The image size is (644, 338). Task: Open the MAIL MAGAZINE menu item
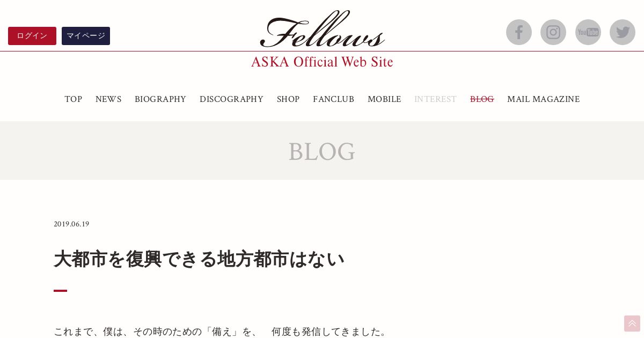tap(544, 99)
